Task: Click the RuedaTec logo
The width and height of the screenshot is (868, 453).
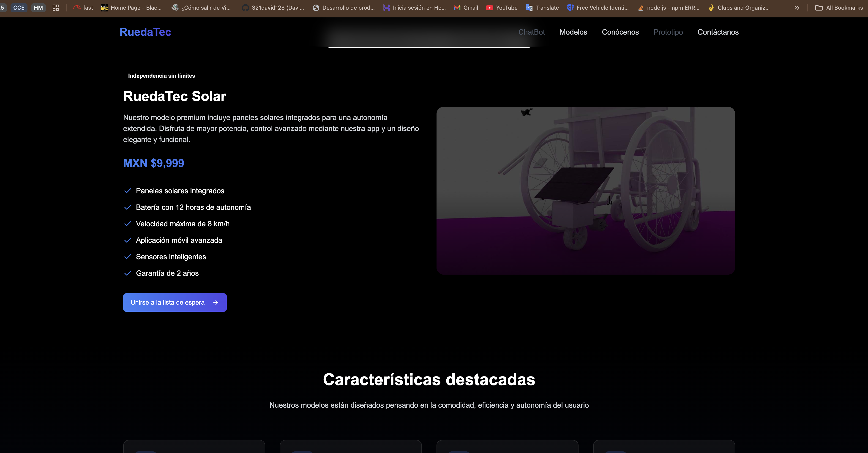Action: (x=145, y=32)
